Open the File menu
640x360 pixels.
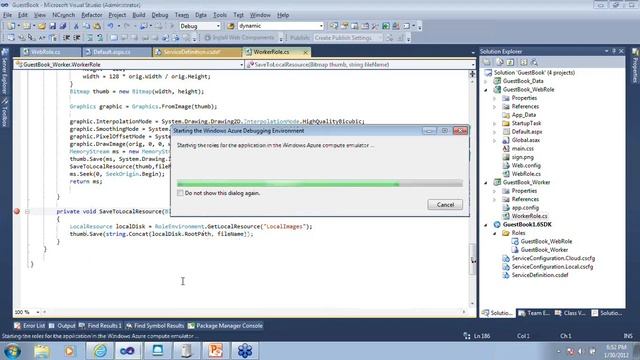[7, 15]
